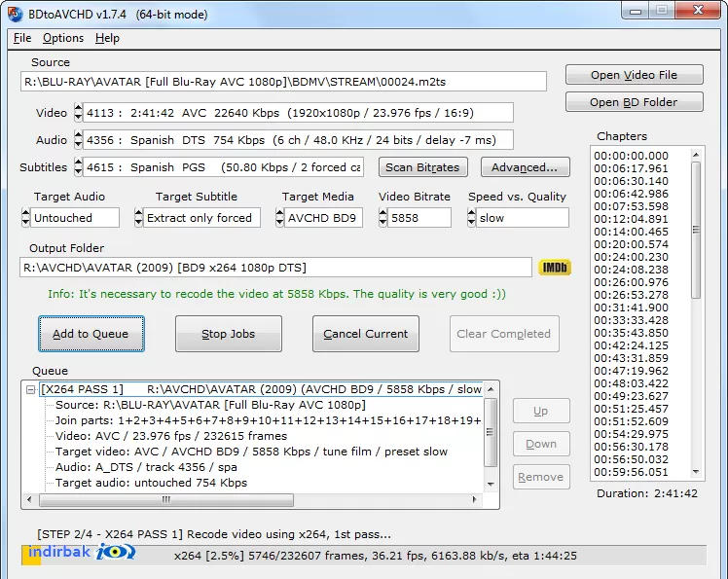Change Target Media with its spinner arrows
This screenshot has width=728, height=579.
coord(279,218)
